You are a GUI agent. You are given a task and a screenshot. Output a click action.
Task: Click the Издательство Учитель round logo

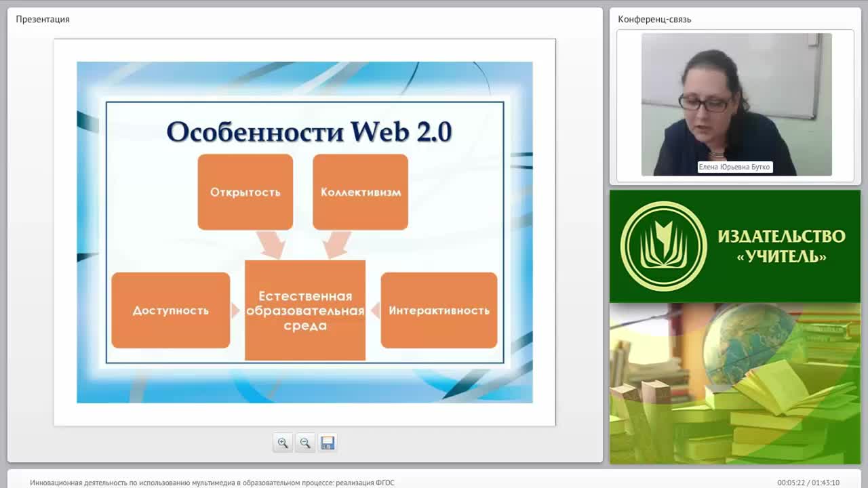pyautogui.click(x=663, y=246)
